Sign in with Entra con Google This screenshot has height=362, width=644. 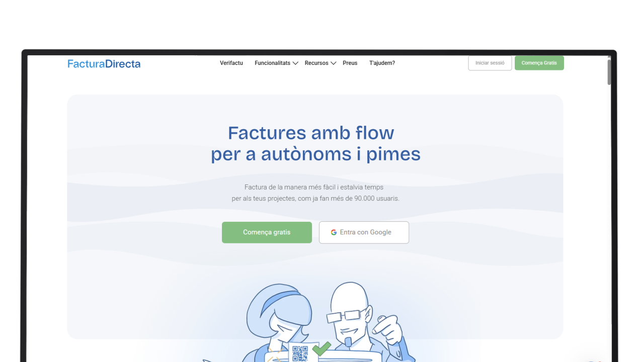click(x=364, y=232)
